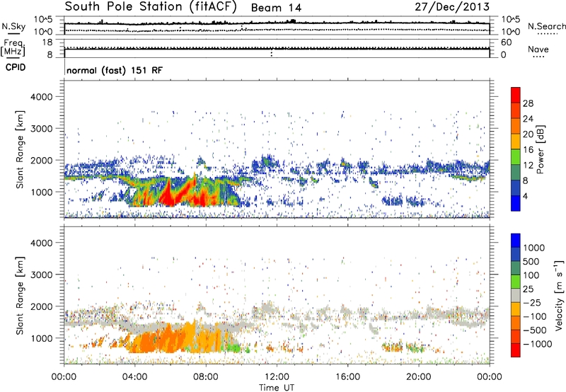Viewport: 566px width, 392px height.
Task: Click the 3000 tick on the power panel axis
Action: point(41,129)
